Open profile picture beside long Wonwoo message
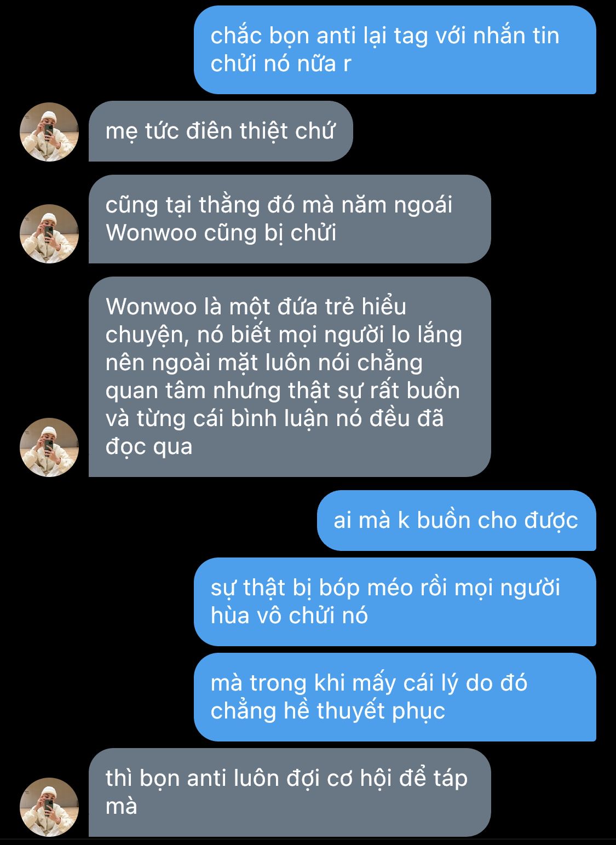 (49, 447)
